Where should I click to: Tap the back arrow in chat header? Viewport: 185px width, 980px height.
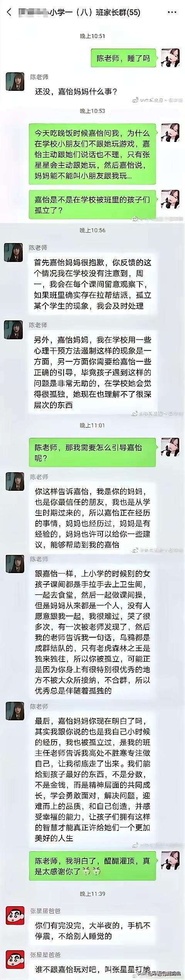click(9, 12)
